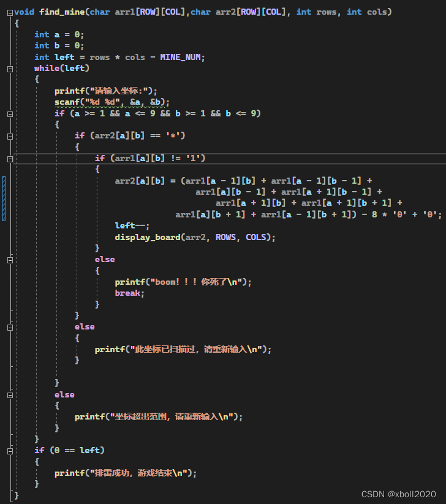The width and height of the screenshot is (446, 504).
Task: Click the void keyword in the signature
Action: click(x=24, y=12)
